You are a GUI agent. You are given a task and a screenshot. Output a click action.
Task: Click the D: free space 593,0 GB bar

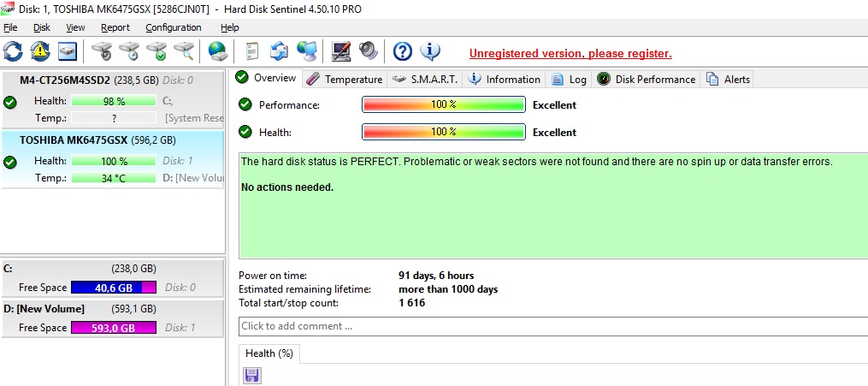[114, 328]
